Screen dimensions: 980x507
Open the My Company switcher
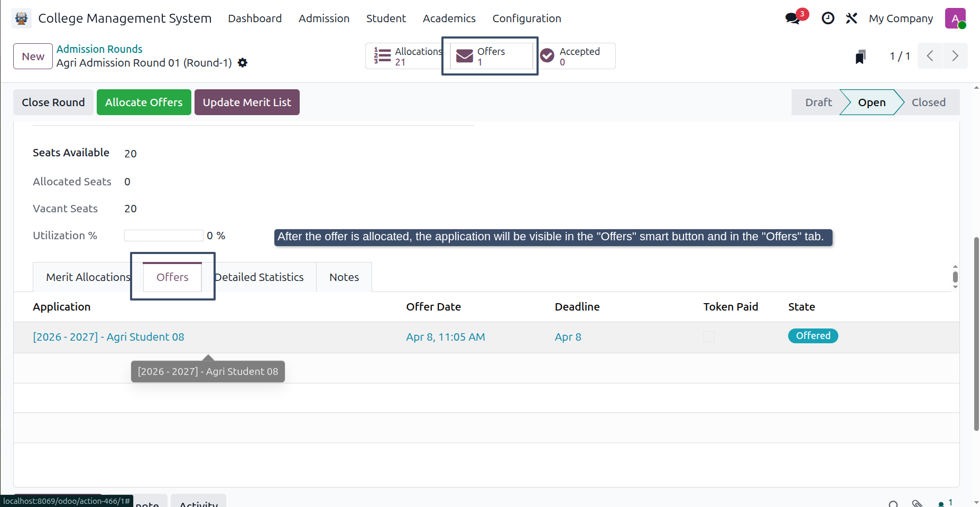pyautogui.click(x=901, y=18)
